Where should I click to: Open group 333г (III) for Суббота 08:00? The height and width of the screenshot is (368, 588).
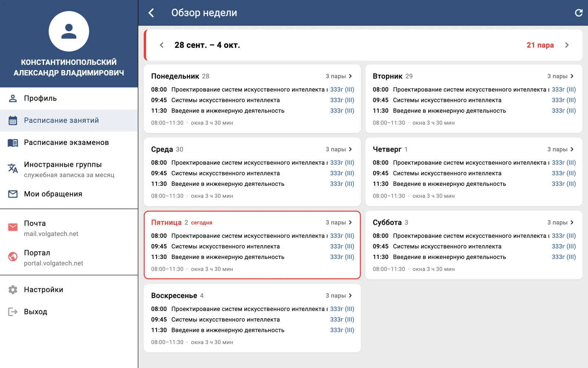tap(564, 236)
